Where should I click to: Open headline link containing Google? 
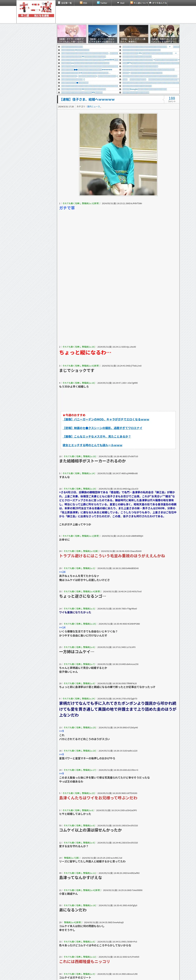(x=145, y=89)
